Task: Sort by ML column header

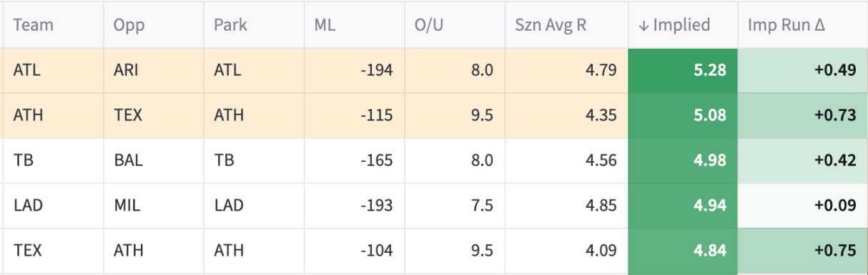Action: [355, 25]
